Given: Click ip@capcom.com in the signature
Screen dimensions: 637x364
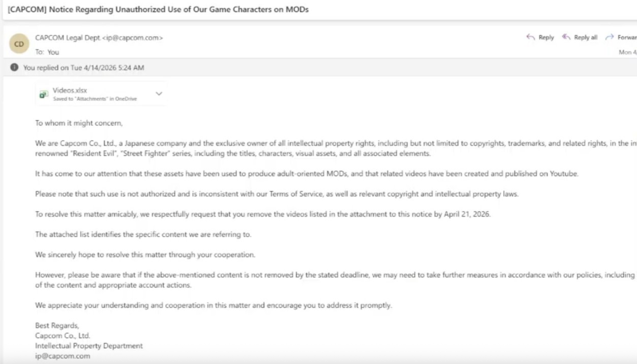Looking at the screenshot, I should tap(63, 356).
